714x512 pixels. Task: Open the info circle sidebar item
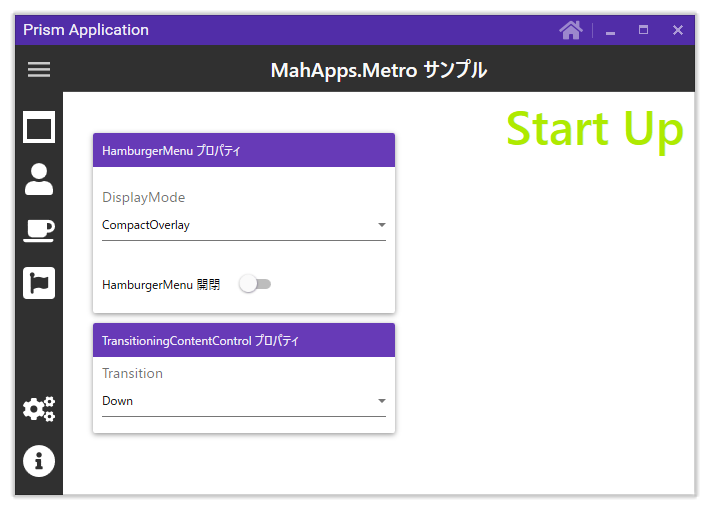tap(39, 461)
